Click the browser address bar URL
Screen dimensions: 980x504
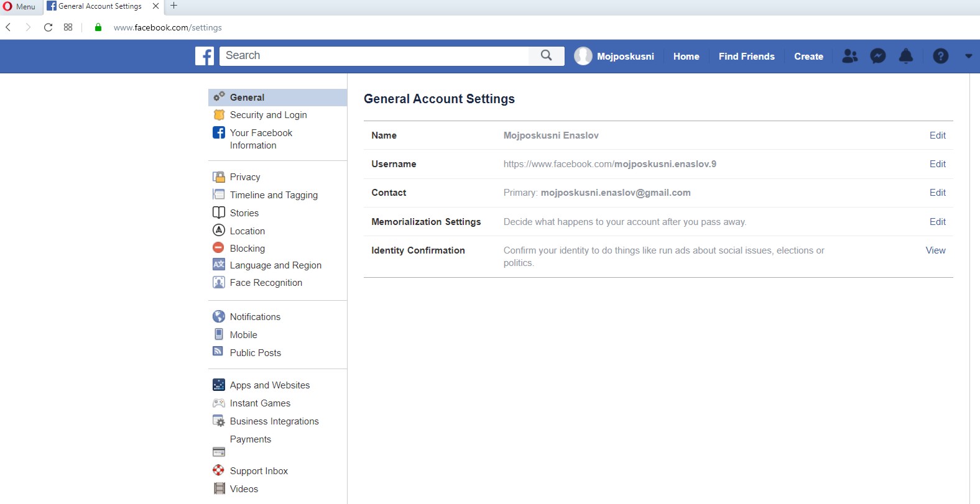point(168,27)
